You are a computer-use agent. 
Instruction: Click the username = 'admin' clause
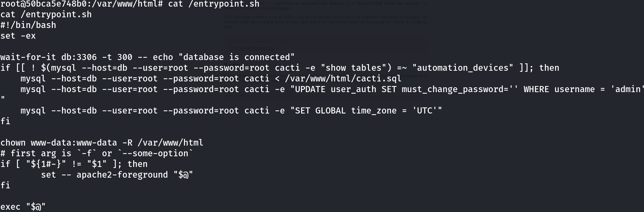point(599,89)
